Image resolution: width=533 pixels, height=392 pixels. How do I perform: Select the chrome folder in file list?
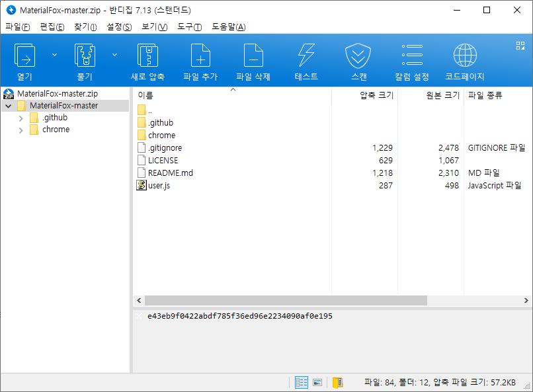[x=161, y=136]
